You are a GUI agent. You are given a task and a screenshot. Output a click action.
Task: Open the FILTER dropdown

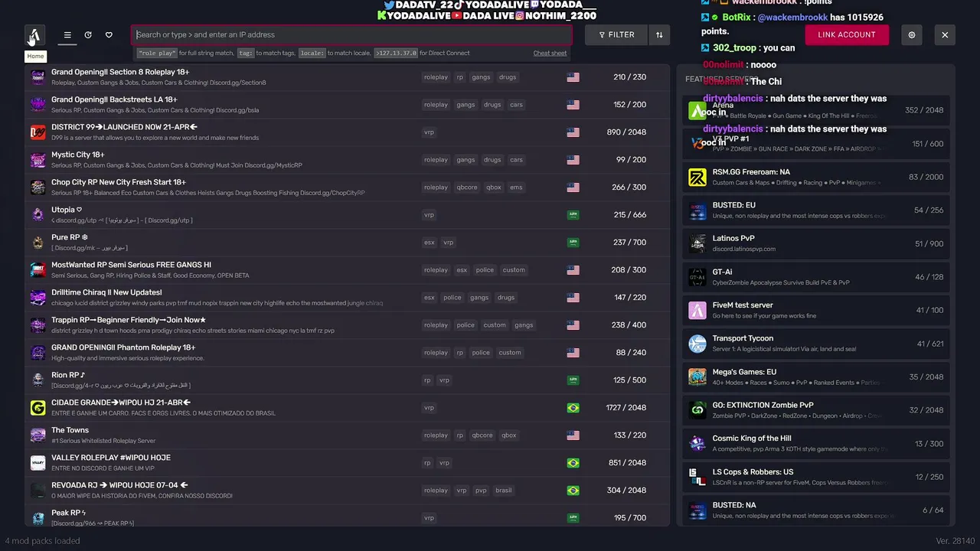[x=616, y=35]
